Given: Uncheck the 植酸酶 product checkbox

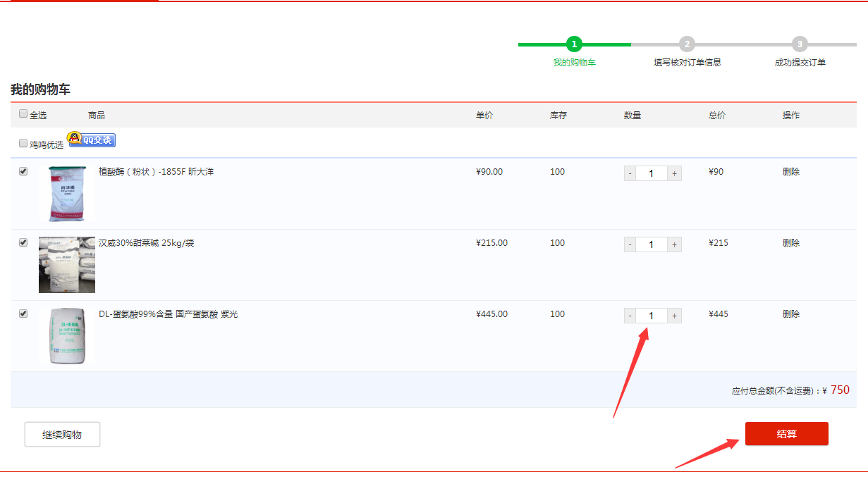Looking at the screenshot, I should [23, 171].
